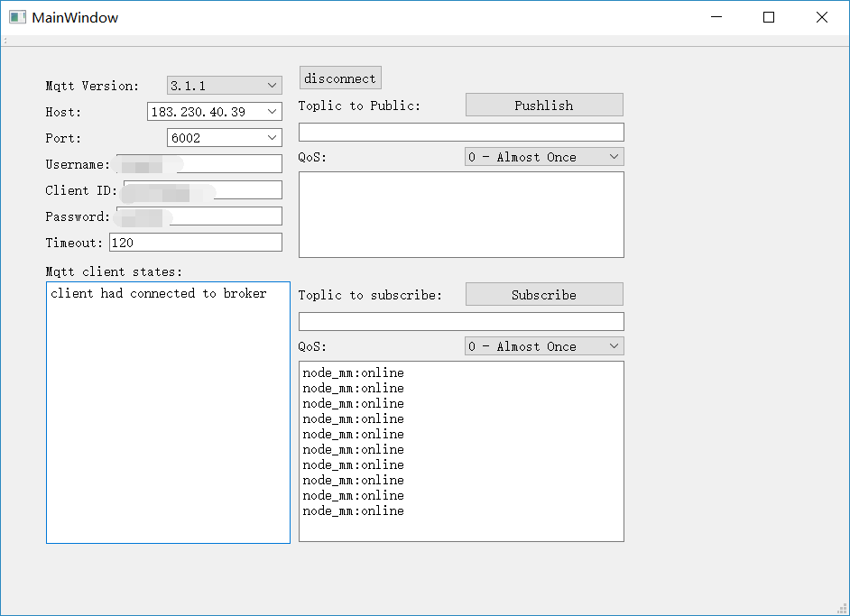Click the Username input field

199,163
